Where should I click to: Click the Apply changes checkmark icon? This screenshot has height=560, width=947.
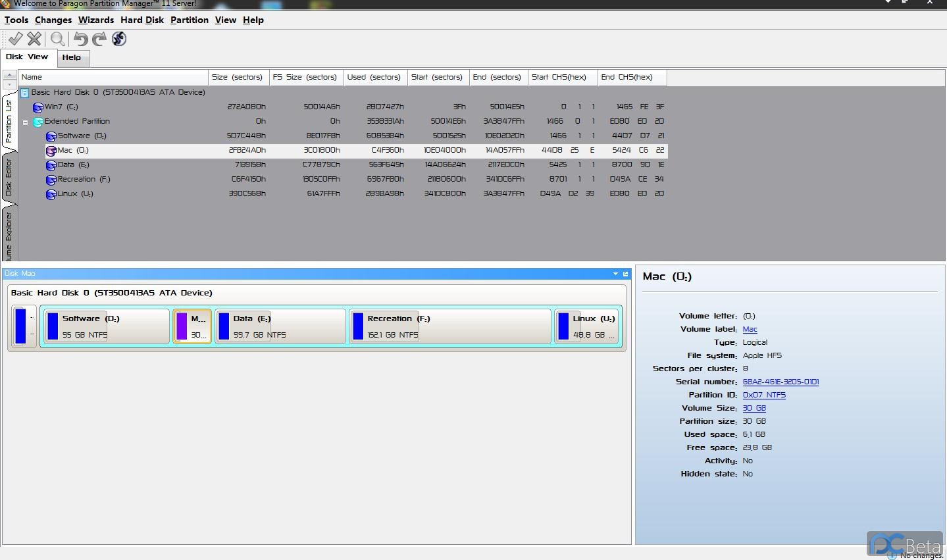pyautogui.click(x=16, y=39)
